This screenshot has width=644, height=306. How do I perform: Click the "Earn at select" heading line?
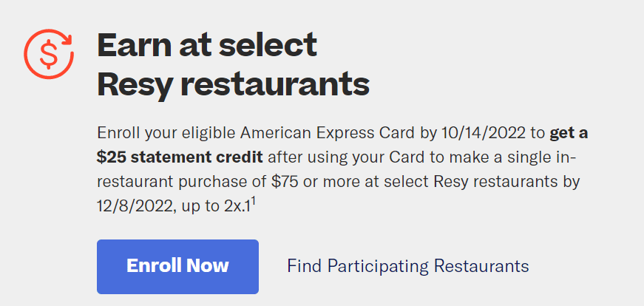point(207,45)
